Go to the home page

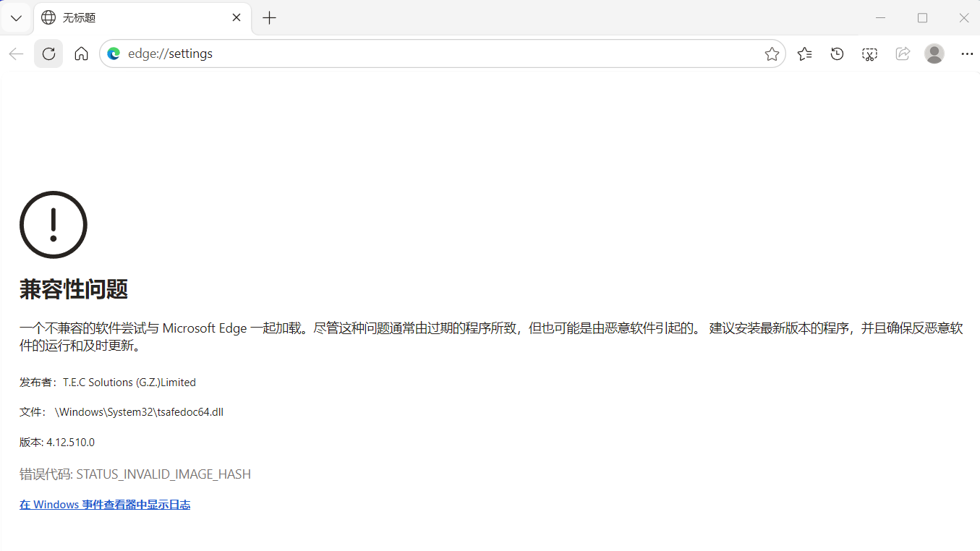coord(81,54)
